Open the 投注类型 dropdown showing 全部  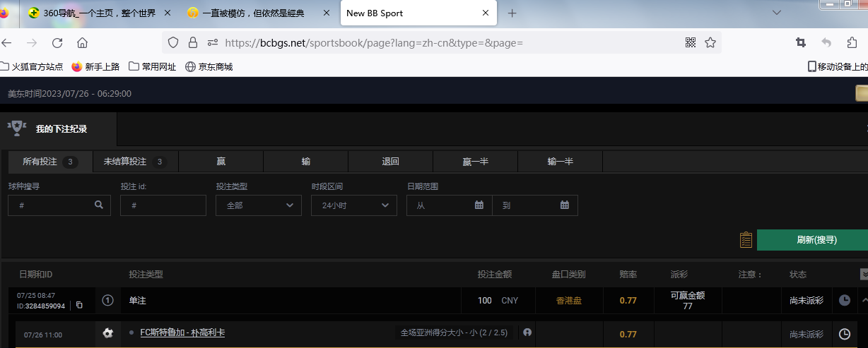coord(259,205)
